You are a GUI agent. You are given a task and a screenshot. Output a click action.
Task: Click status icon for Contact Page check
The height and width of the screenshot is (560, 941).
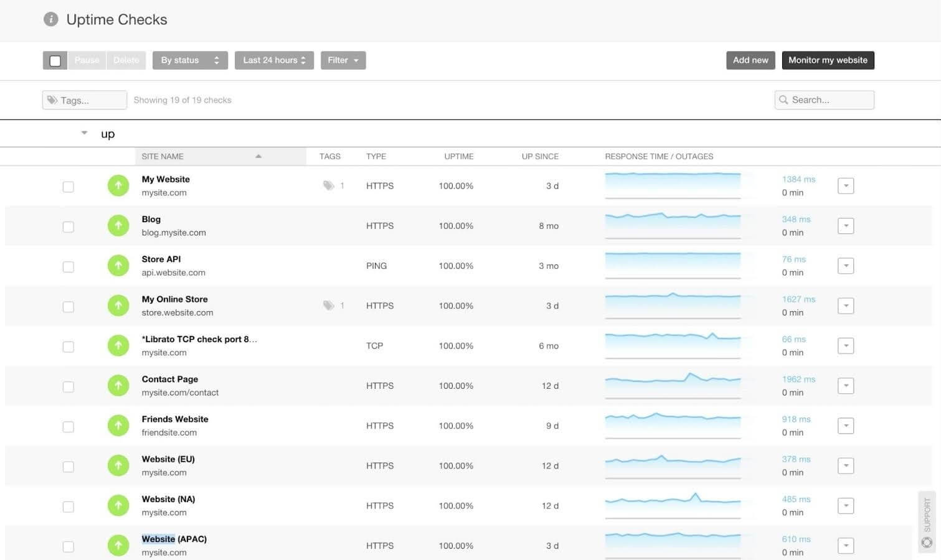pos(118,386)
